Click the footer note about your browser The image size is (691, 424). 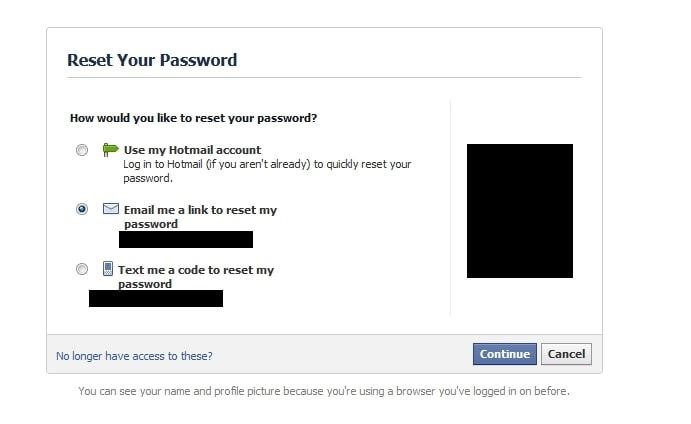click(x=324, y=391)
